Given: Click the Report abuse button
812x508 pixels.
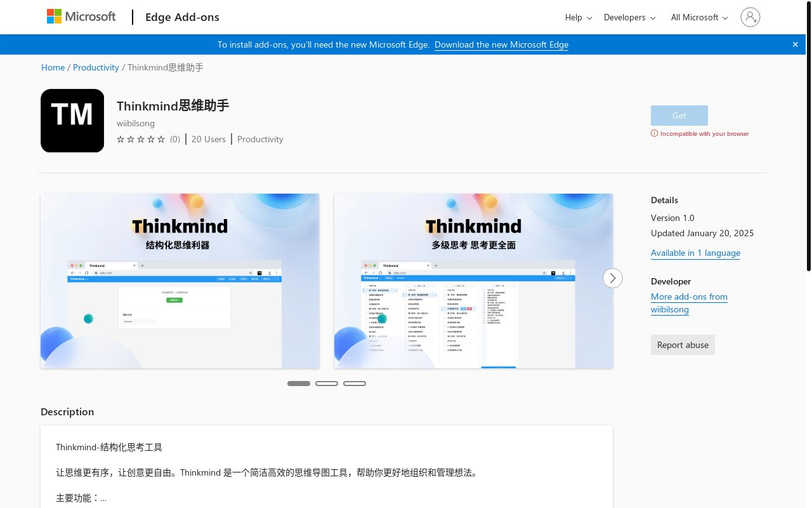Looking at the screenshot, I should [683, 344].
